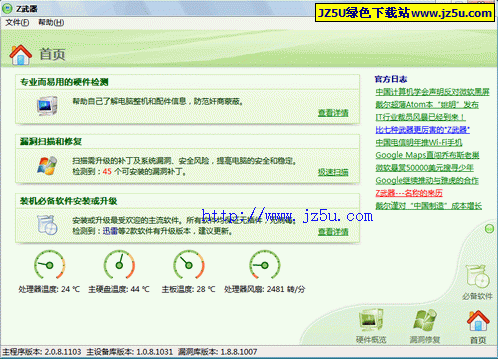The width and height of the screenshot is (498, 360).
Task: Click the 装机必备软件安装或升级 section header
Action: (x=68, y=201)
